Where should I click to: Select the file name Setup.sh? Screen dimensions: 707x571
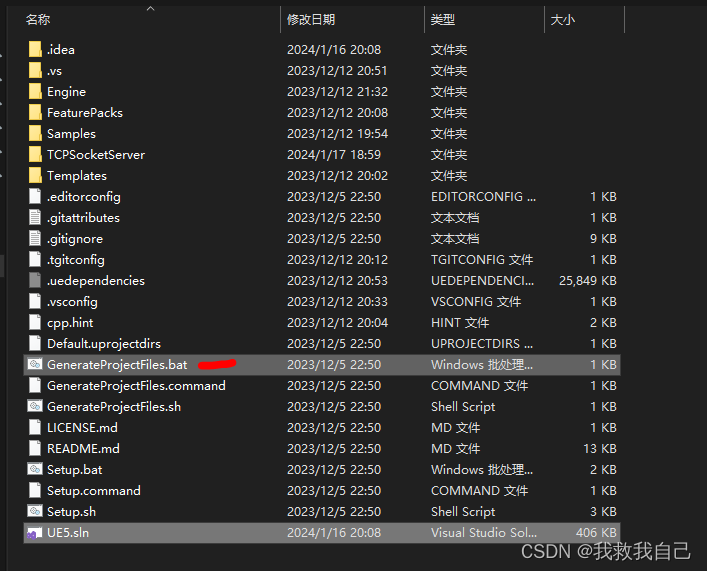72,511
